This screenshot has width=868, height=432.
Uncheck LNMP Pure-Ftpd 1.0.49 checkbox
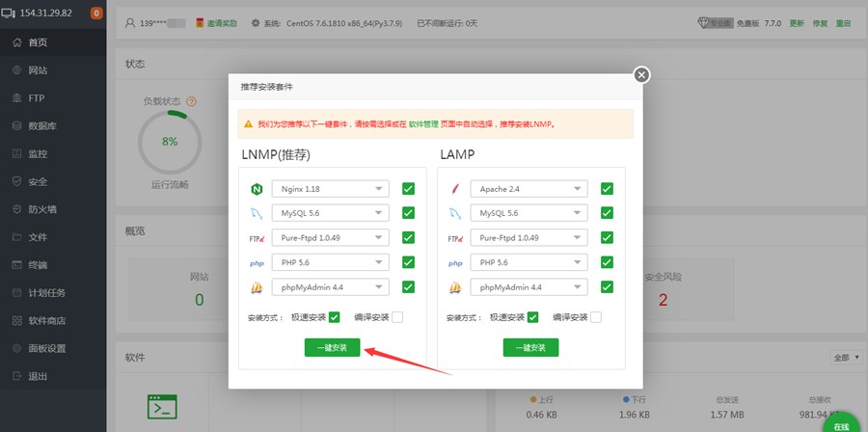coord(409,238)
